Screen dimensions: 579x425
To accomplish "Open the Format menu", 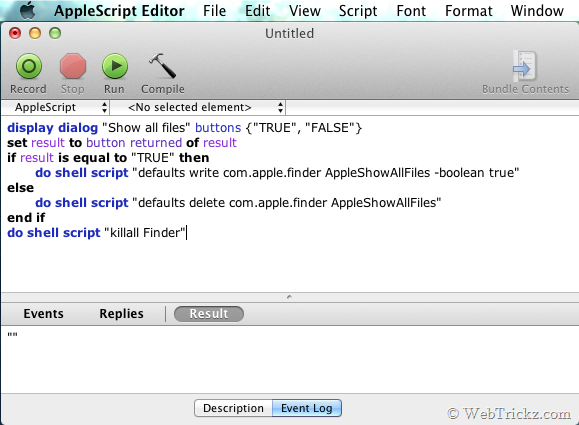I will (468, 11).
